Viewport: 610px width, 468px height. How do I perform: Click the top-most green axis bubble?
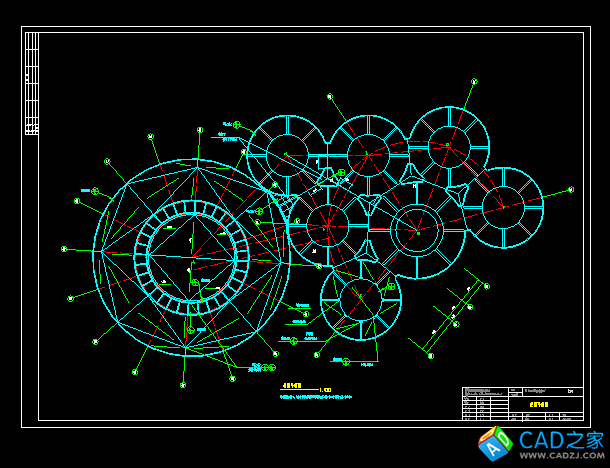[x=474, y=81]
